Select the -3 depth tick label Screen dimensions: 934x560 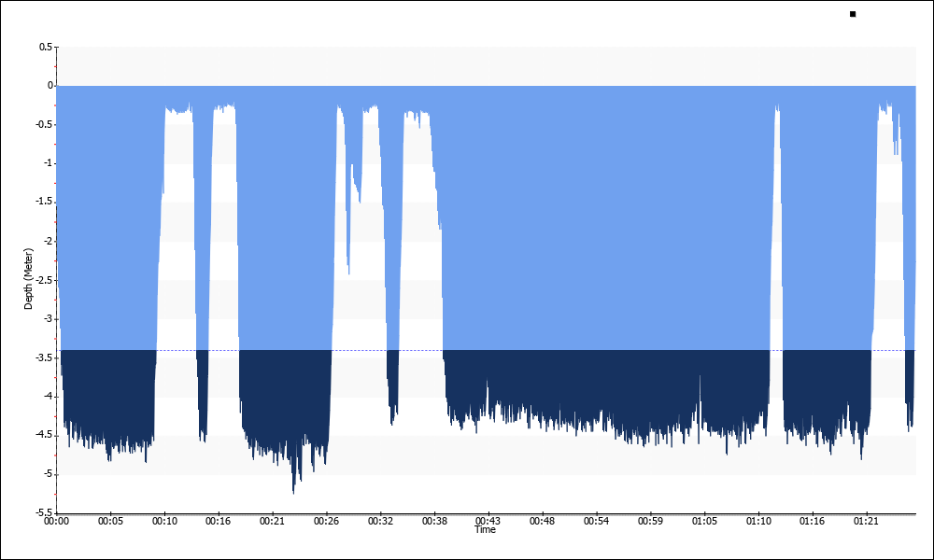[x=49, y=319]
